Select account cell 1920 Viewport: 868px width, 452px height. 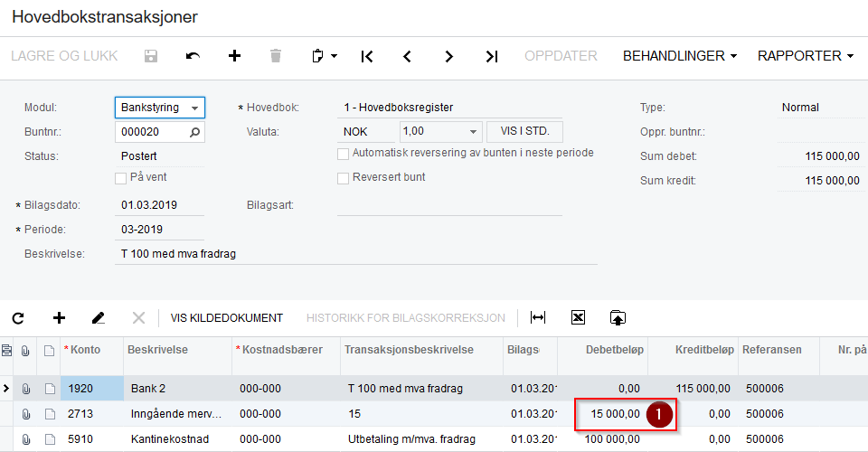(x=92, y=389)
